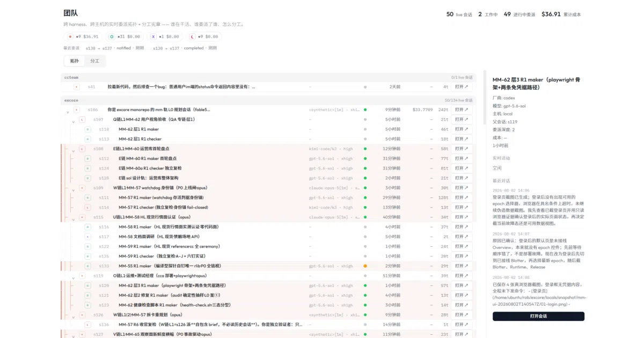Click the harness icon on the s106 row
Viewport: 644px width, 338px height.
pos(77,109)
